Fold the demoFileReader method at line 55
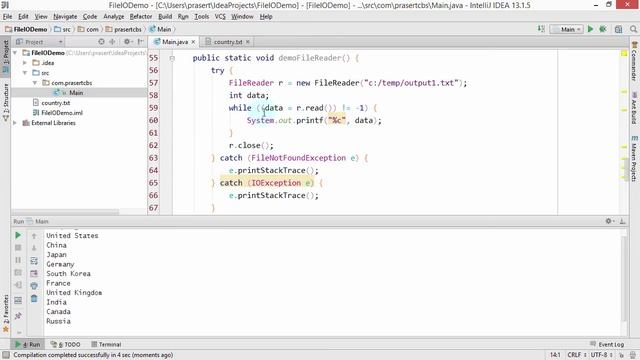The image size is (640, 360). pyautogui.click(x=172, y=58)
